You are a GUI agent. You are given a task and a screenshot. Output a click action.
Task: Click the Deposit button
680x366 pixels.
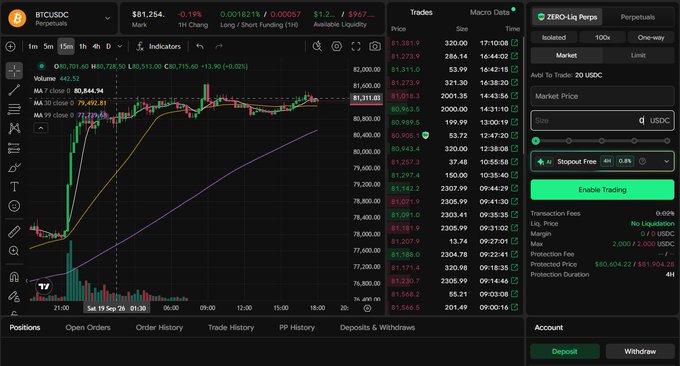point(565,351)
